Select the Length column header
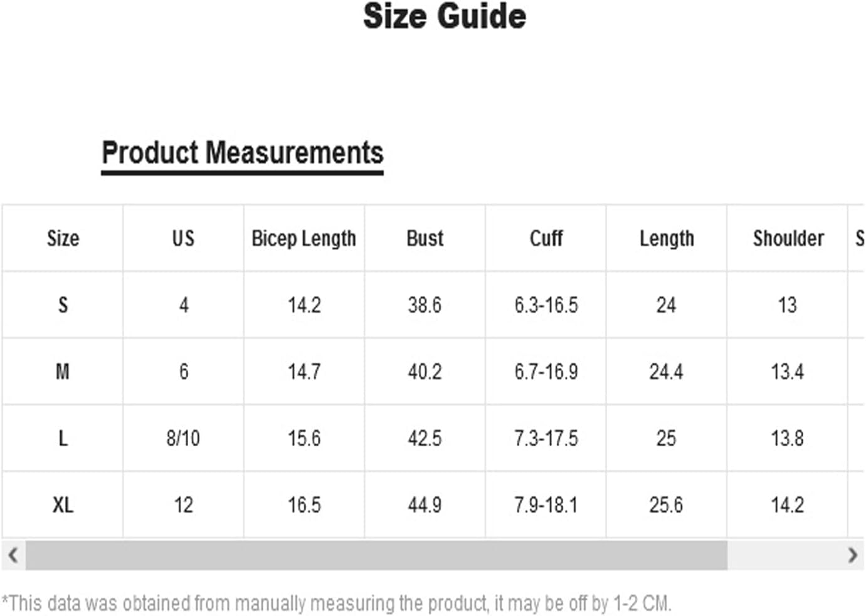 click(x=667, y=238)
